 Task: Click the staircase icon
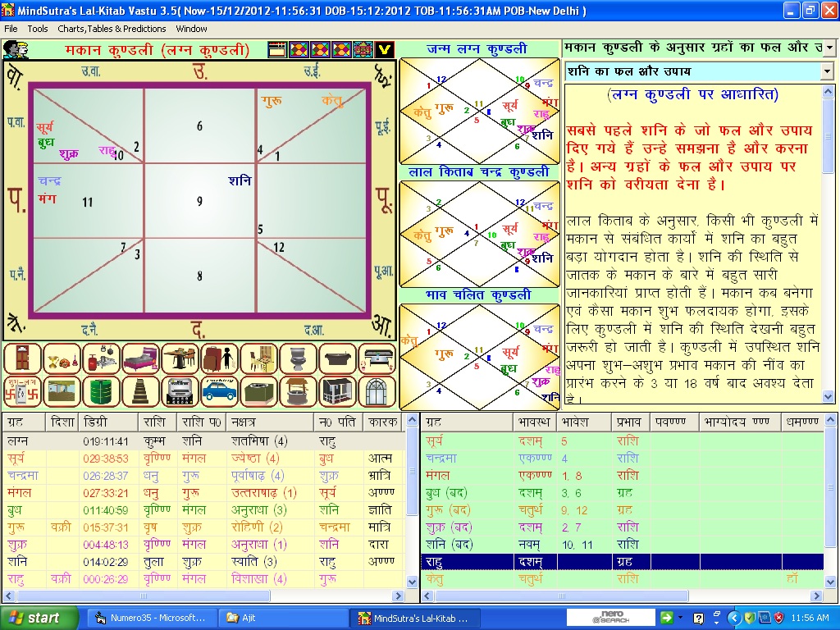pyautogui.click(x=140, y=391)
